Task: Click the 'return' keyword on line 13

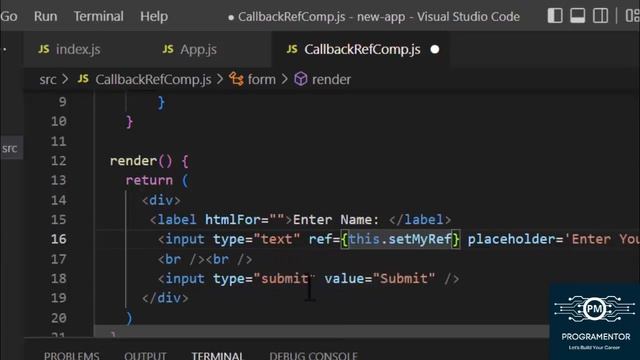Action: tap(149, 180)
